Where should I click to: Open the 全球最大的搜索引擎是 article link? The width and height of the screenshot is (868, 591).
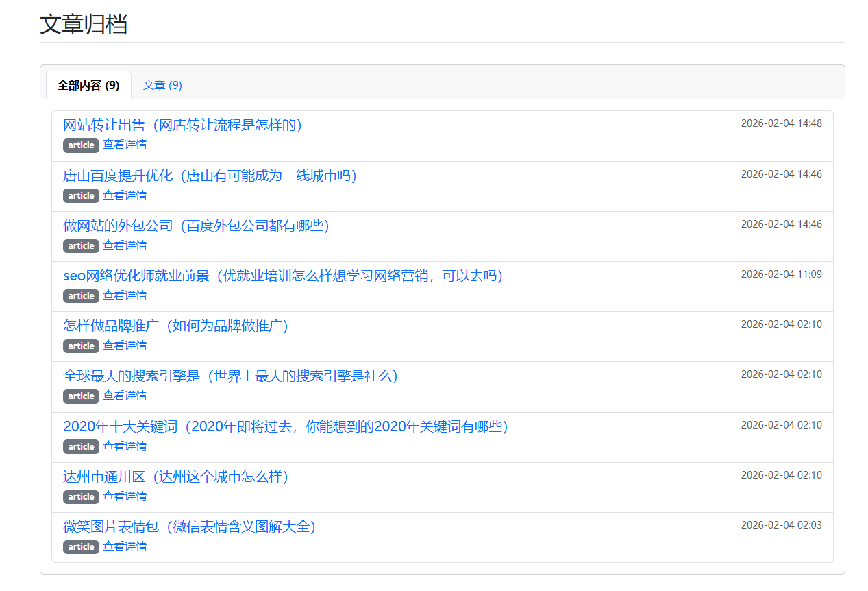tap(230, 376)
